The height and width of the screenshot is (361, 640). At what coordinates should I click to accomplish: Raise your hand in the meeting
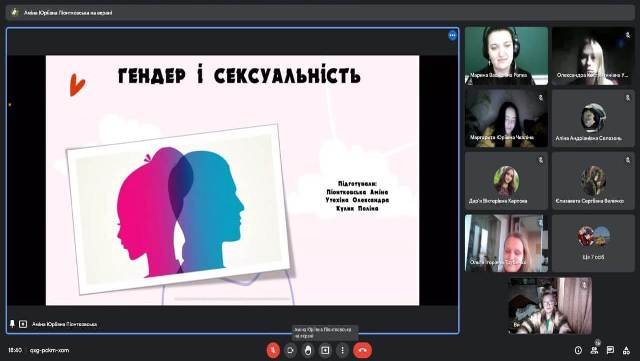(x=308, y=350)
